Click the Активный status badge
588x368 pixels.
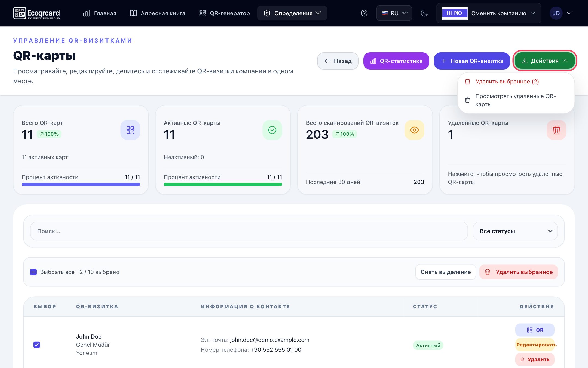click(x=428, y=346)
